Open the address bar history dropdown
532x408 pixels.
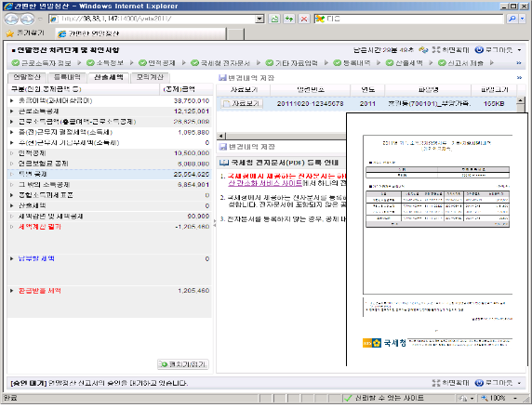click(259, 19)
